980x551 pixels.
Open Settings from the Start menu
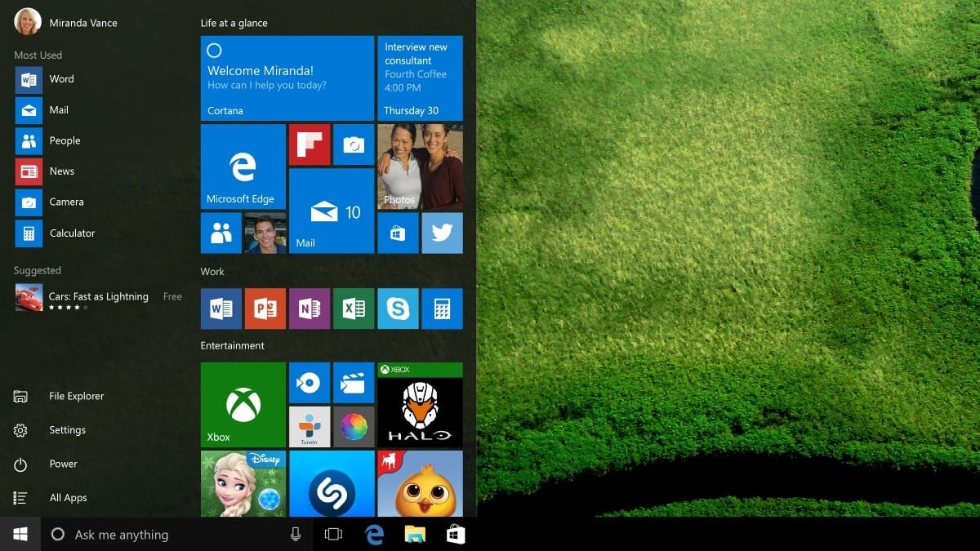point(51,430)
